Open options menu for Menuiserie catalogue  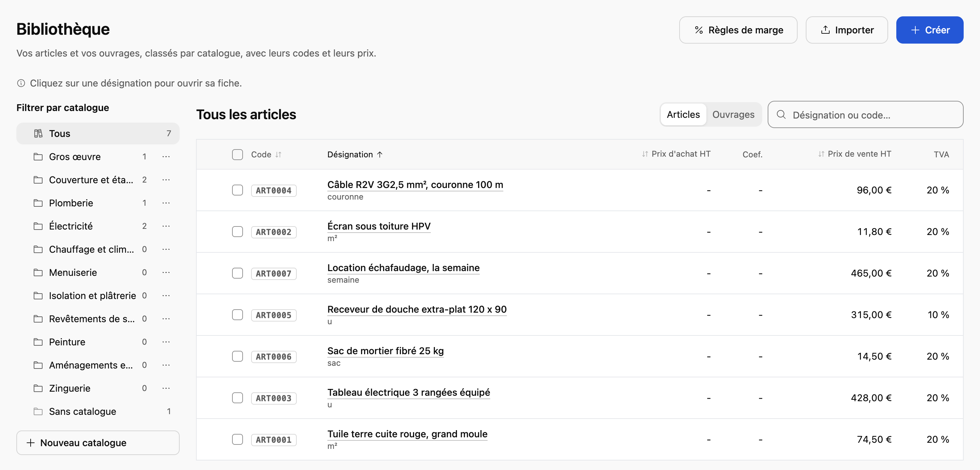coord(166,273)
